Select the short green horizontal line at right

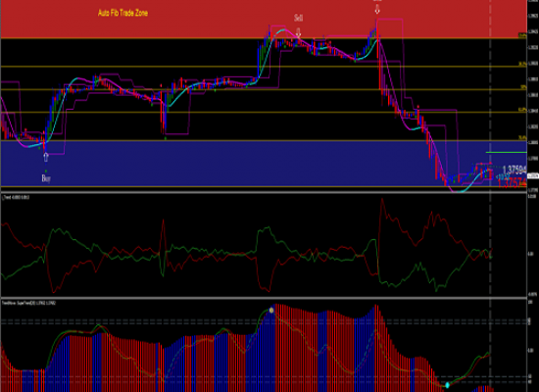[506, 152]
